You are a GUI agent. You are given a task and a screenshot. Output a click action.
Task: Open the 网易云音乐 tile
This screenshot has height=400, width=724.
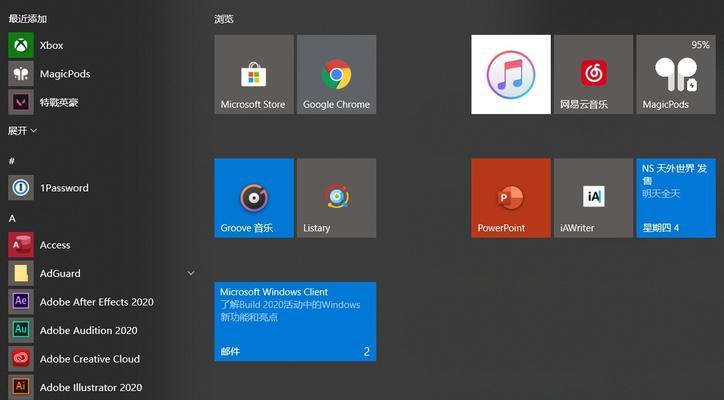593,74
